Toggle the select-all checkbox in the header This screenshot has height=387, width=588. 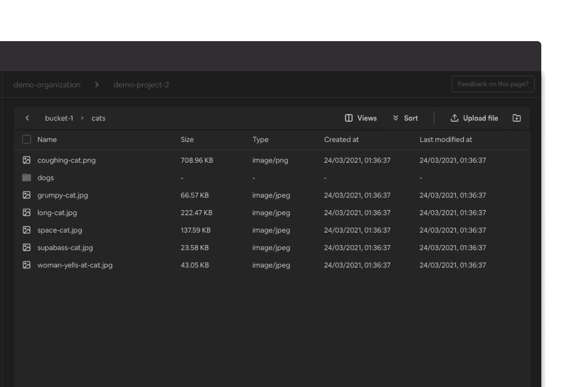point(27,139)
